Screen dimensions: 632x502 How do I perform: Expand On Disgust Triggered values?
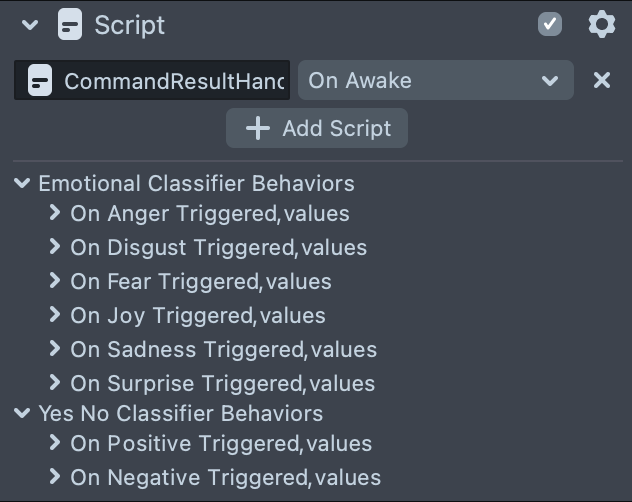(55, 247)
